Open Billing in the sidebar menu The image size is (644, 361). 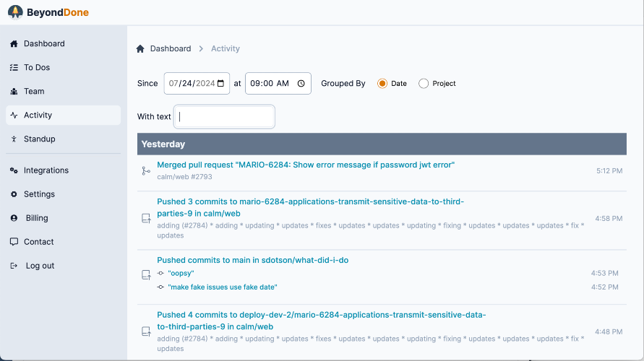[64, 218]
